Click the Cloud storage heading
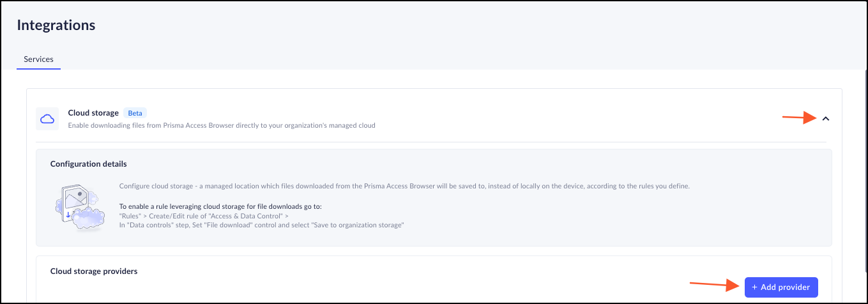Viewport: 868px width, 304px height. pyautogui.click(x=93, y=113)
